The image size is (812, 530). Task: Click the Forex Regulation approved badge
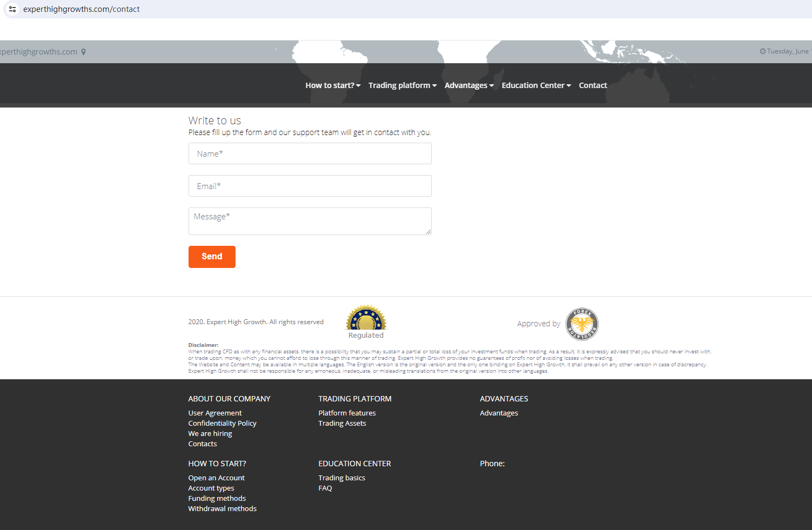coord(582,324)
